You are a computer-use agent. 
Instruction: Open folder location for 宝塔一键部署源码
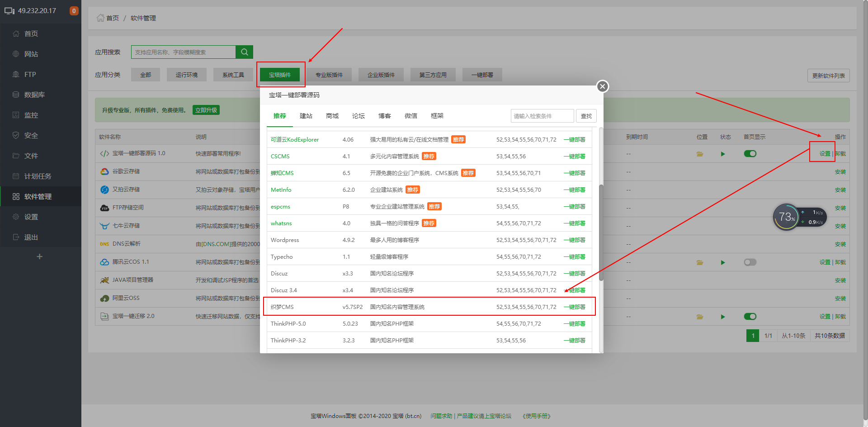coord(700,154)
